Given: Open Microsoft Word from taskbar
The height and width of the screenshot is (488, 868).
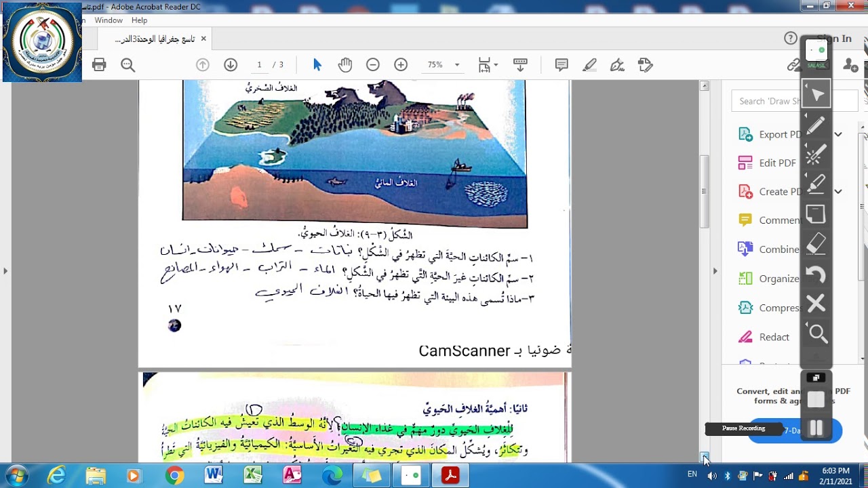Looking at the screenshot, I should pos(214,476).
